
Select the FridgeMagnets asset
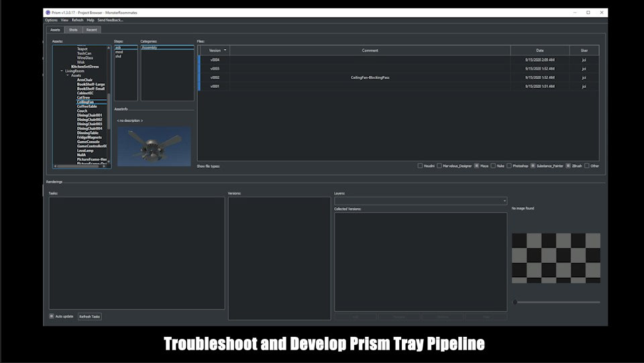(x=89, y=137)
